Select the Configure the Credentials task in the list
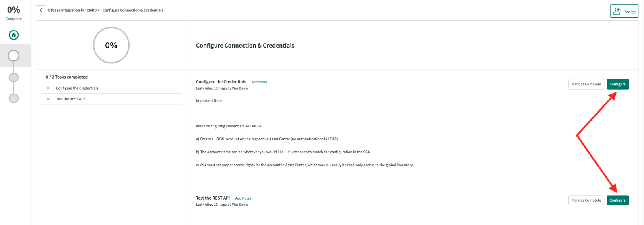This screenshot has height=225, width=644. point(77,88)
